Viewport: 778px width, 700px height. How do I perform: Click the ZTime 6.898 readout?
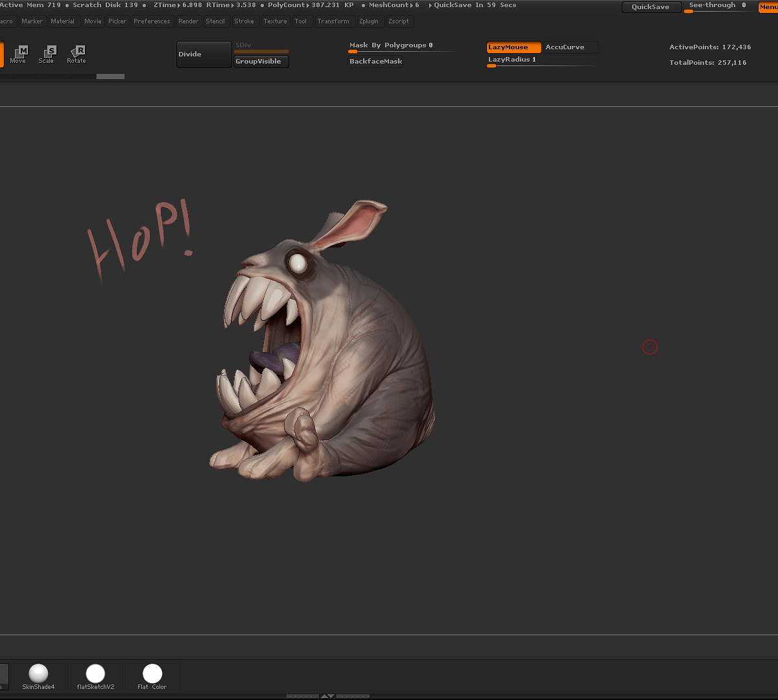(x=178, y=5)
